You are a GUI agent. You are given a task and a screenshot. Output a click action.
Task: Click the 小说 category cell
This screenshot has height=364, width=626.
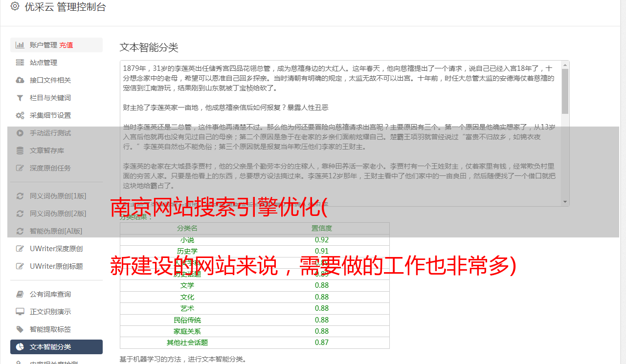[187, 240]
